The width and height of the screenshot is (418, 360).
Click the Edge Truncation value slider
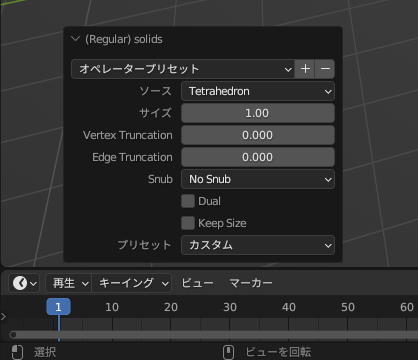[x=258, y=157]
